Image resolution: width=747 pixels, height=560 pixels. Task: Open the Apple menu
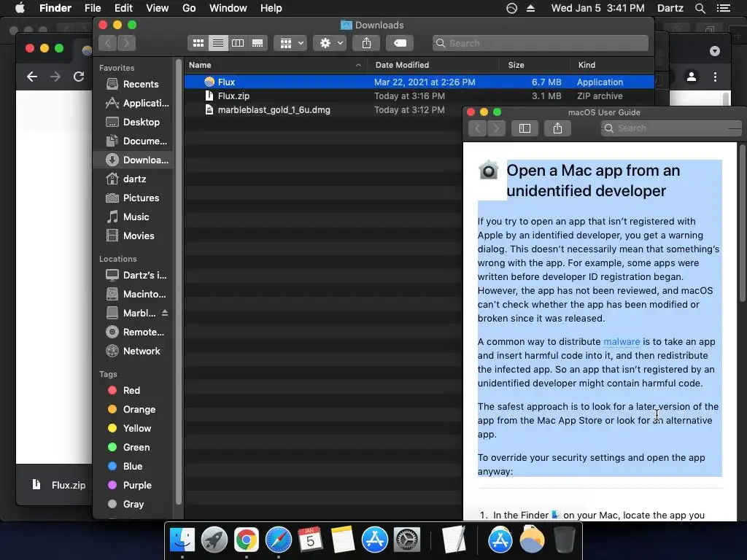[x=20, y=8]
